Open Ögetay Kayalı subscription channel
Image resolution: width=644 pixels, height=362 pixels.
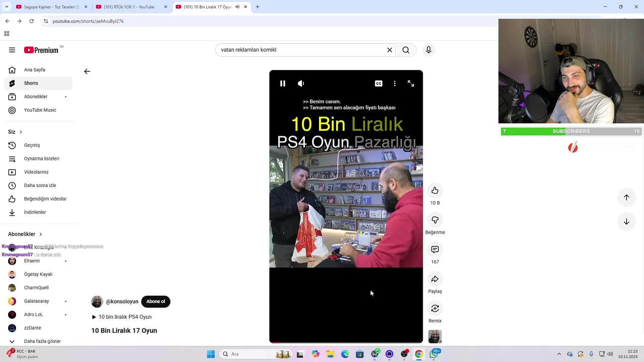pyautogui.click(x=38, y=275)
